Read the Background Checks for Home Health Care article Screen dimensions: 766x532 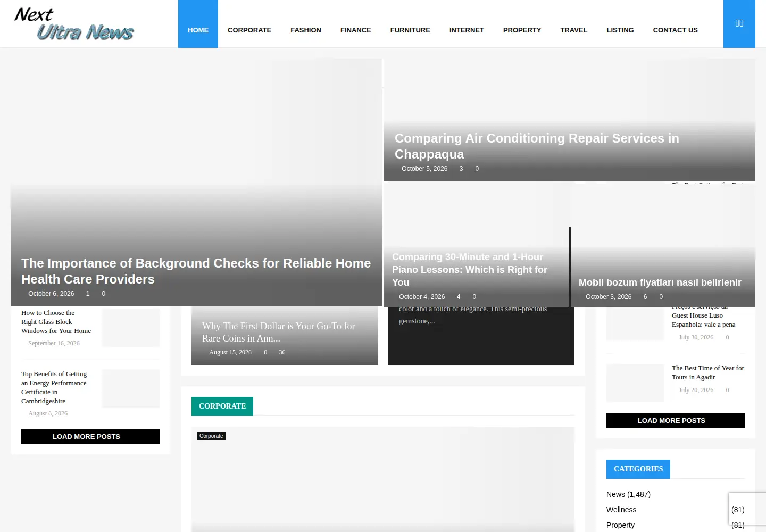pyautogui.click(x=196, y=271)
